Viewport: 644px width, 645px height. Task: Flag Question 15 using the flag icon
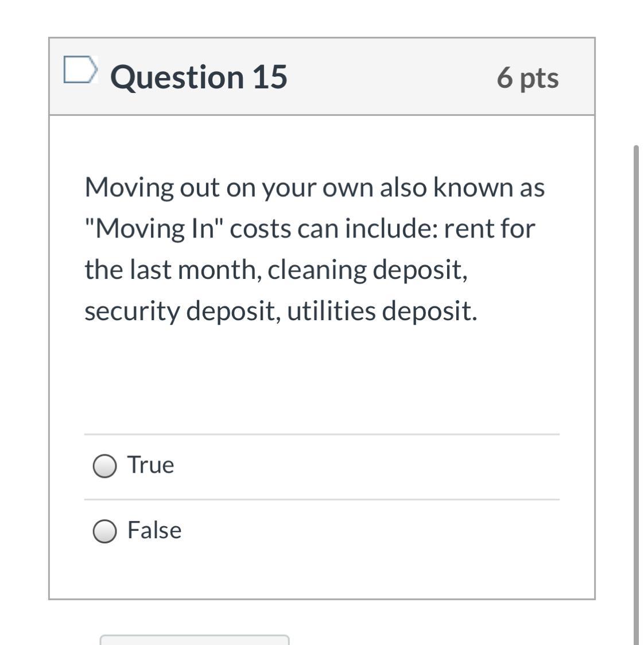tap(79, 70)
